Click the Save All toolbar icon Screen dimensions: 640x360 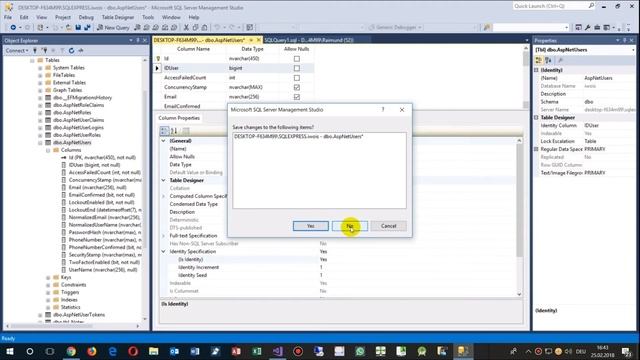87,27
